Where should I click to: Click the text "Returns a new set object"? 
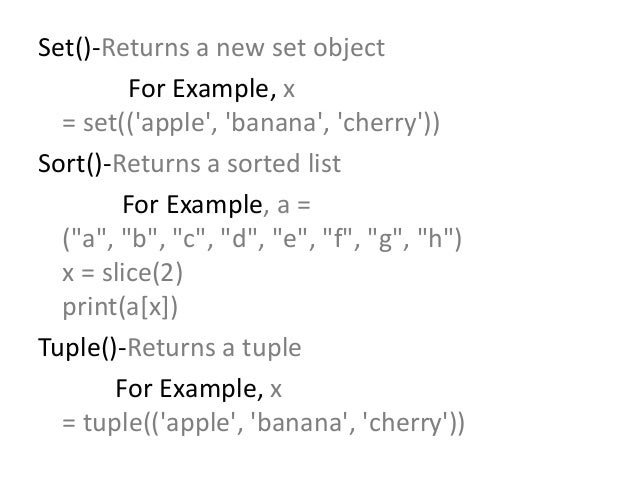(x=245, y=47)
